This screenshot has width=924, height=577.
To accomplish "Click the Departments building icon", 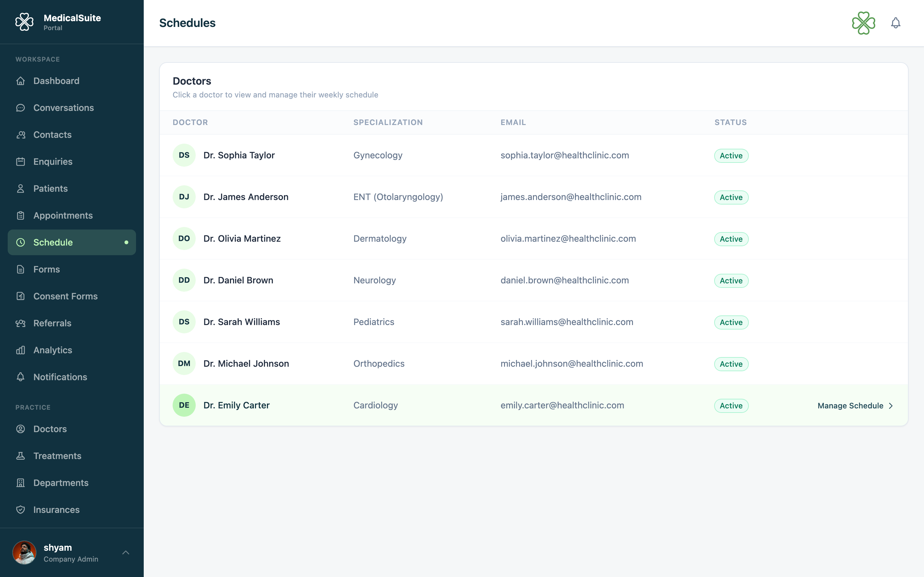I will tap(21, 483).
